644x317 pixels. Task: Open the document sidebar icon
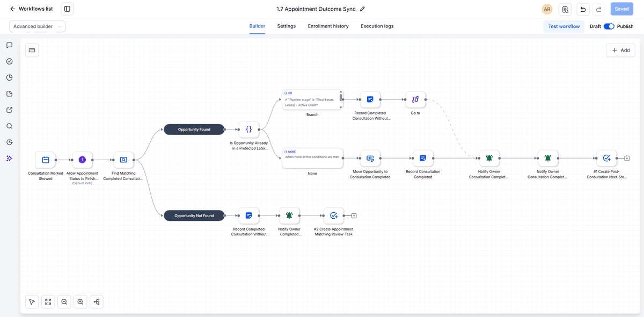coord(9,93)
